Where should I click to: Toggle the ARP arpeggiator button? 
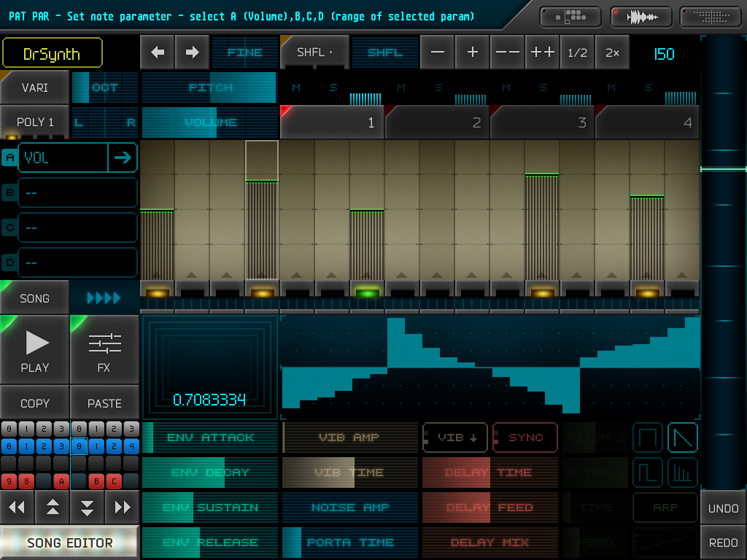pos(665,507)
